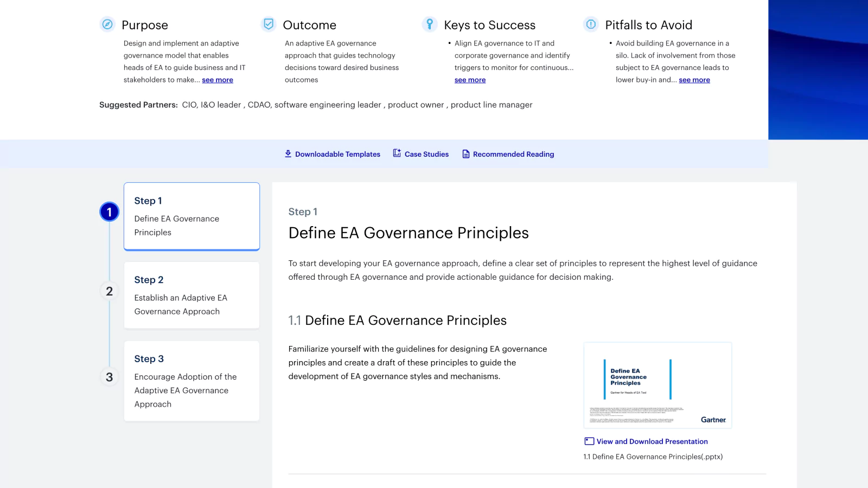Viewport: 868px width, 488px height.
Task: Click the 1.1 Define EA Governance Principles pptx filename
Action: pyautogui.click(x=653, y=457)
